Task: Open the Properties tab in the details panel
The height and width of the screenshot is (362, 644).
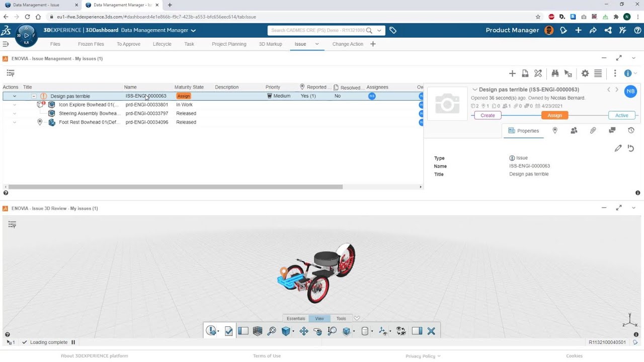Action: 523,131
